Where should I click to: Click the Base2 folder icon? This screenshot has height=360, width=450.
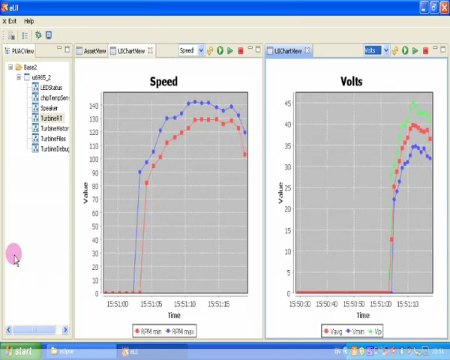[x=19, y=67]
